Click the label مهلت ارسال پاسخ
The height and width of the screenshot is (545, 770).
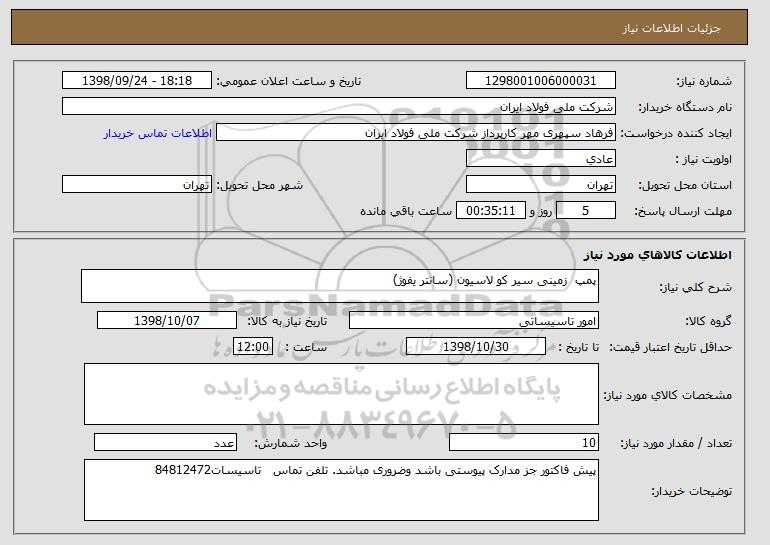pyautogui.click(x=683, y=211)
